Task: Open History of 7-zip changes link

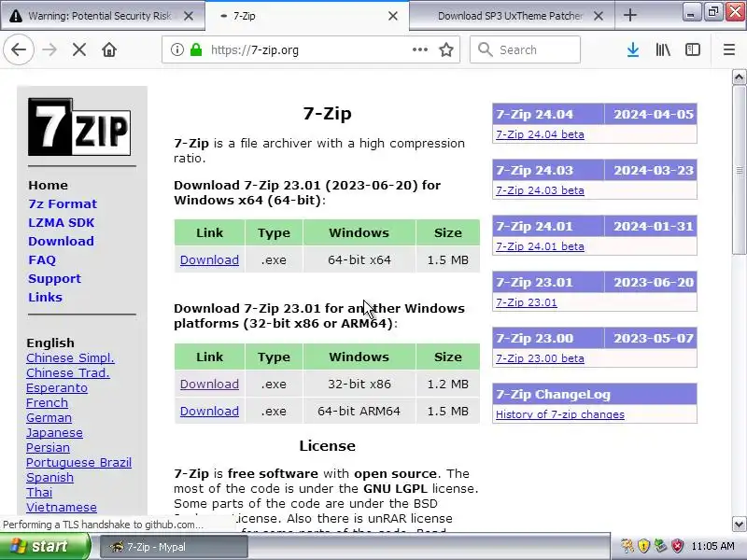Action: click(x=560, y=414)
